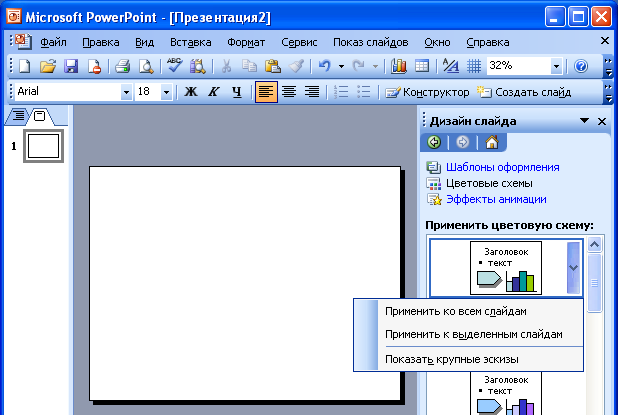
Task: Create a new presentation with the New icon
Action: (x=25, y=66)
